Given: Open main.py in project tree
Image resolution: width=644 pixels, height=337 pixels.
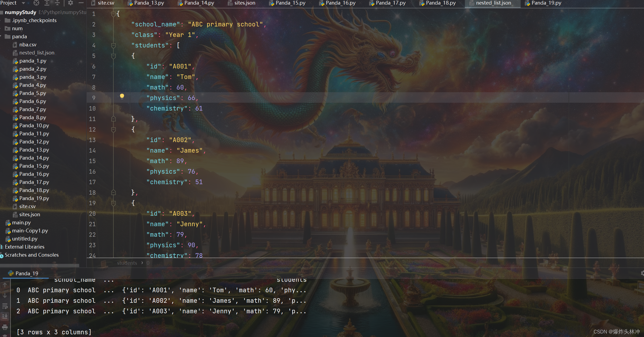Looking at the screenshot, I should [x=21, y=222].
